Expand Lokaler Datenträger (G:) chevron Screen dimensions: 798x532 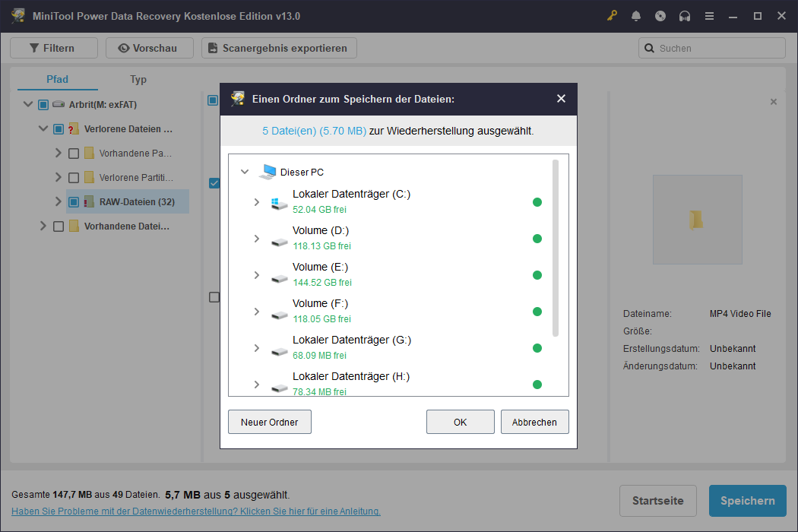coord(257,348)
